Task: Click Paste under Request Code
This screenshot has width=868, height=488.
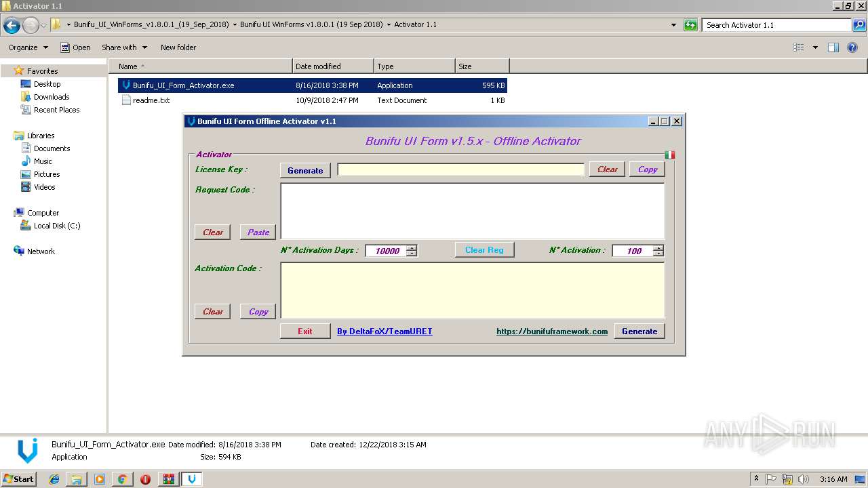Action: pos(258,232)
